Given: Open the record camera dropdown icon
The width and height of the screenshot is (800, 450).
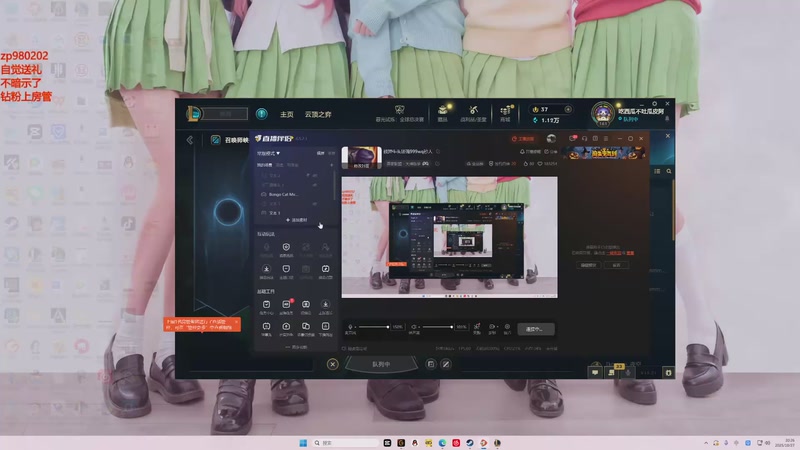Looking at the screenshot, I should [492, 327].
